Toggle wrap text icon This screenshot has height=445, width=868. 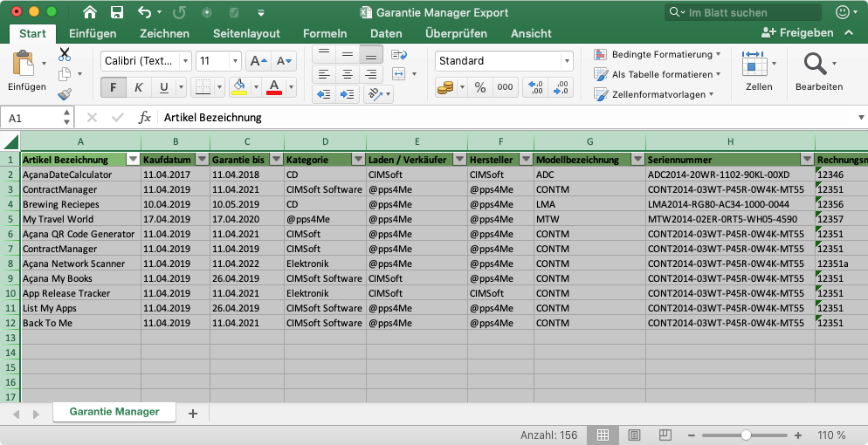pos(399,54)
